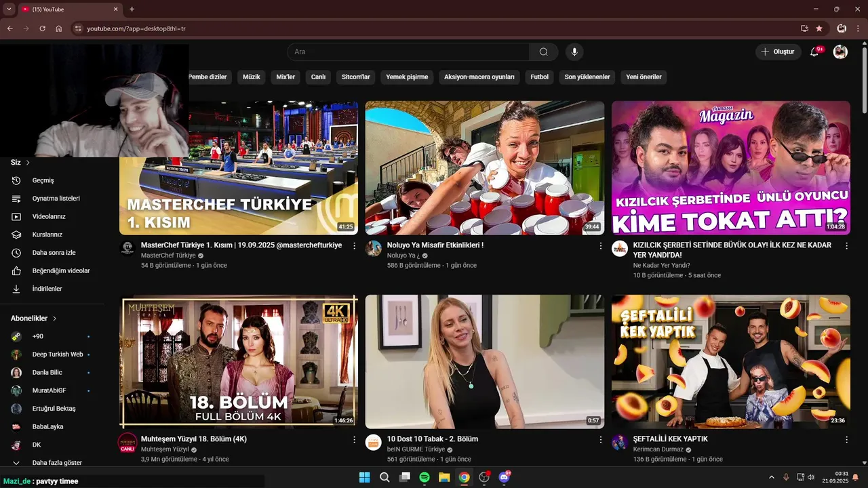Select the Yeni öneriler chip
This screenshot has height=488, width=868.
(x=644, y=77)
